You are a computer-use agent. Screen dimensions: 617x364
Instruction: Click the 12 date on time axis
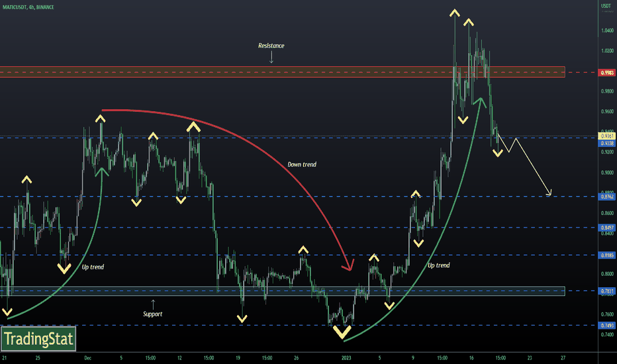tap(179, 358)
